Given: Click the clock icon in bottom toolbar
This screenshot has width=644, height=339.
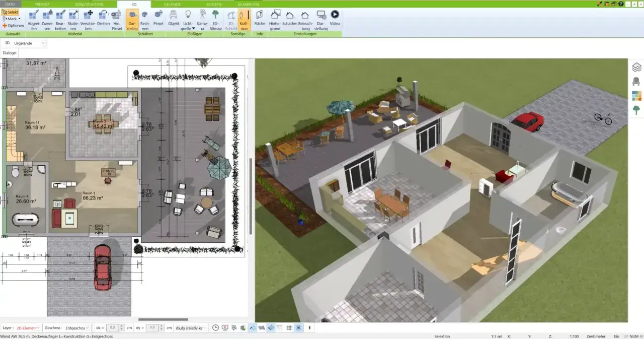Looking at the screenshot, I should pos(216,327).
